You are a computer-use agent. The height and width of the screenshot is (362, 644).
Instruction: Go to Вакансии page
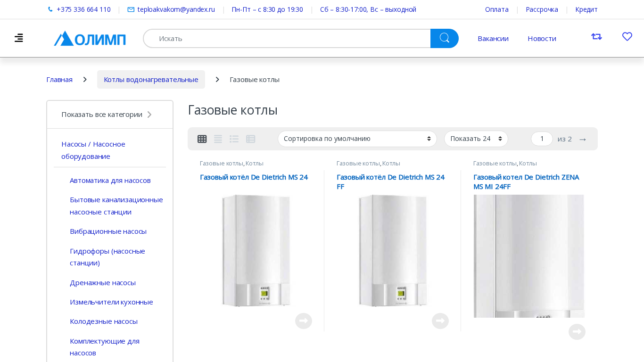pyautogui.click(x=493, y=38)
